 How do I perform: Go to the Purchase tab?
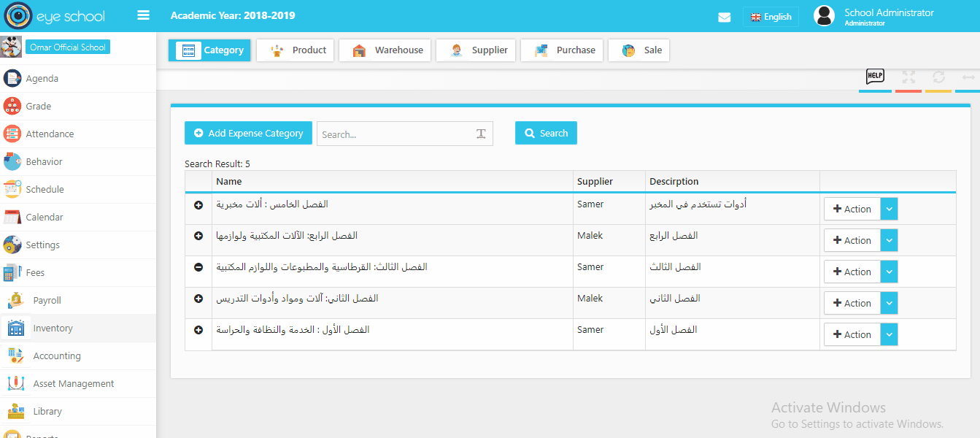point(562,50)
